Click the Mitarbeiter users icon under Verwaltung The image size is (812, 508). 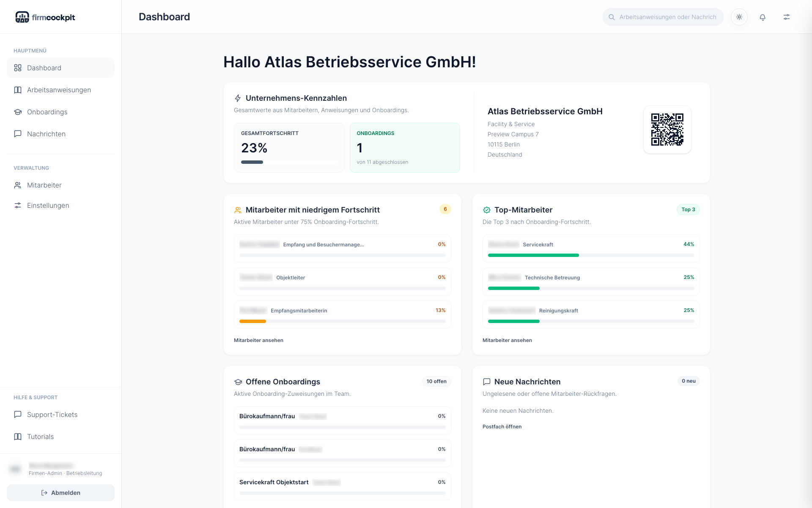(x=17, y=185)
